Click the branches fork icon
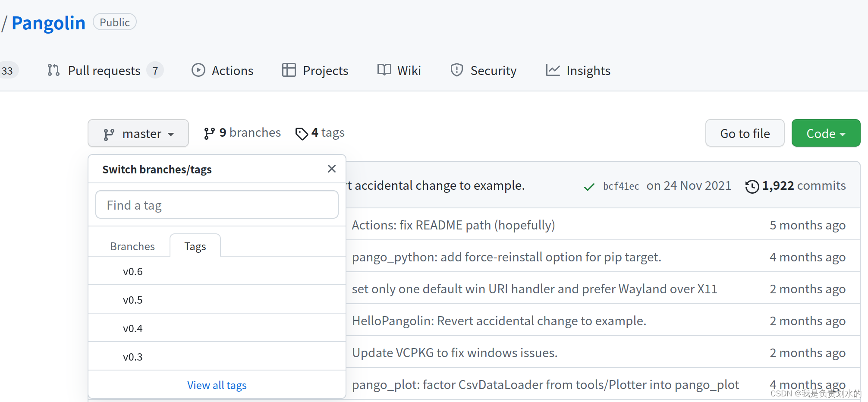This screenshot has height=402, width=868. pos(209,133)
